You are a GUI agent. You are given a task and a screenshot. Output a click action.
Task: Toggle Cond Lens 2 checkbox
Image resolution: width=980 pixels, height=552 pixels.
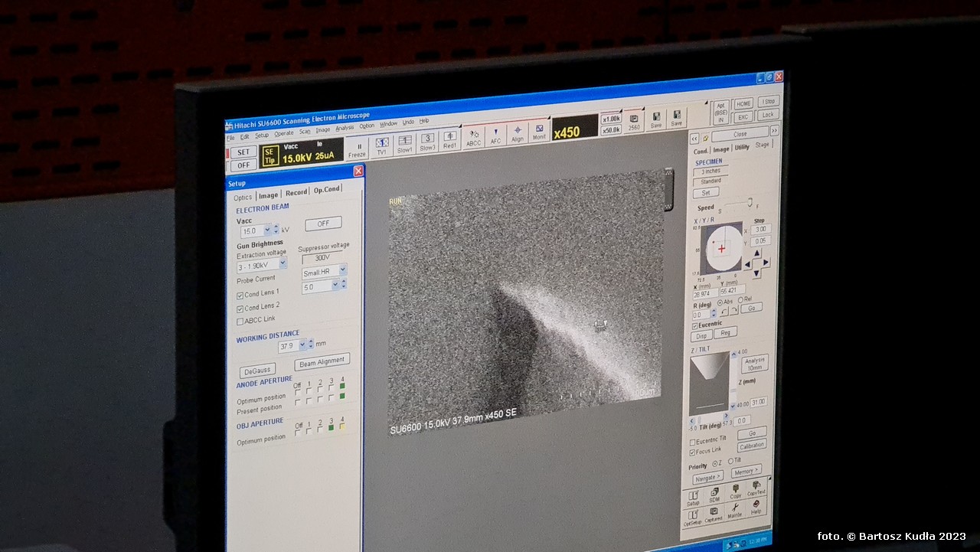[x=240, y=308]
